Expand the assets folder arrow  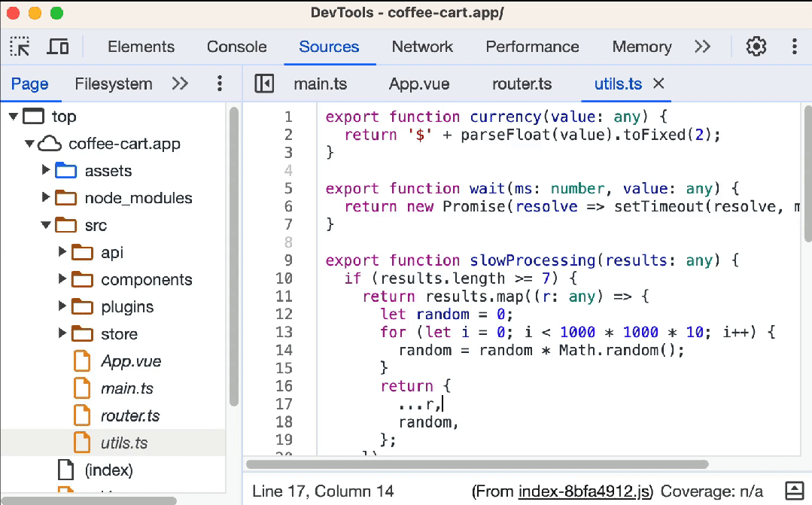tap(46, 169)
